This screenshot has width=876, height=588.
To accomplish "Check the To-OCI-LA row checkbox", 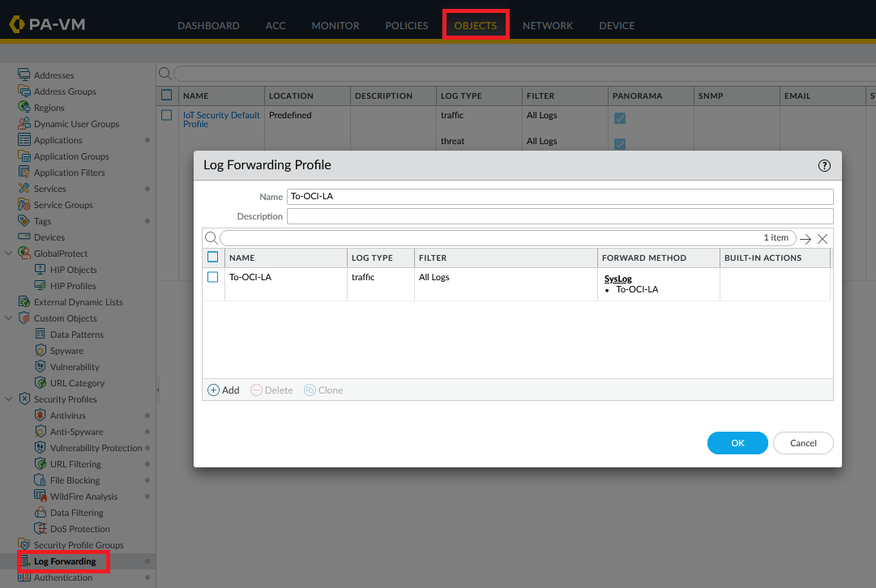I will [x=213, y=277].
